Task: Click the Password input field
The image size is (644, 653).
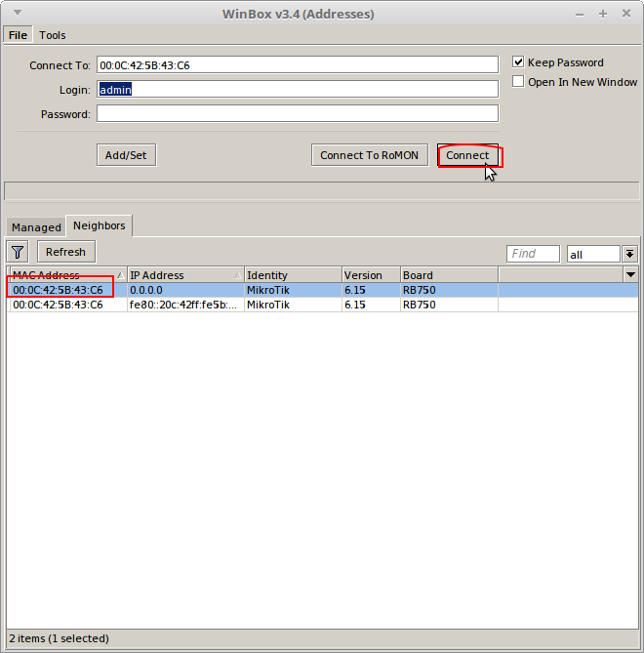Action: [298, 113]
